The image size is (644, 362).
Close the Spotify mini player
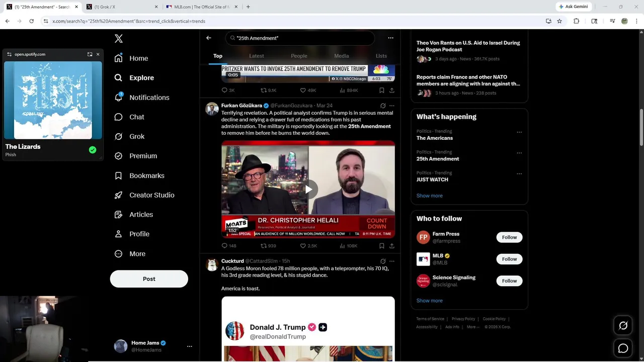(x=98, y=54)
